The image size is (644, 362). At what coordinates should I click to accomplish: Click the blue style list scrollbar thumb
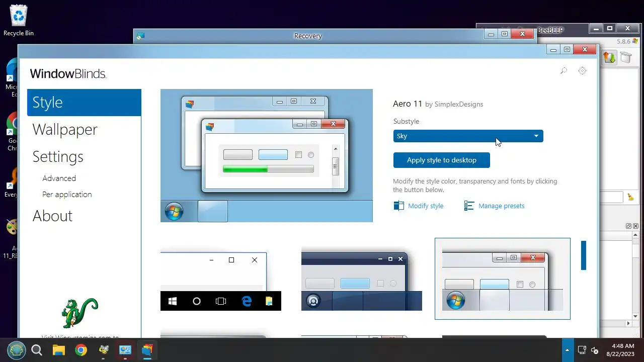[584, 255]
